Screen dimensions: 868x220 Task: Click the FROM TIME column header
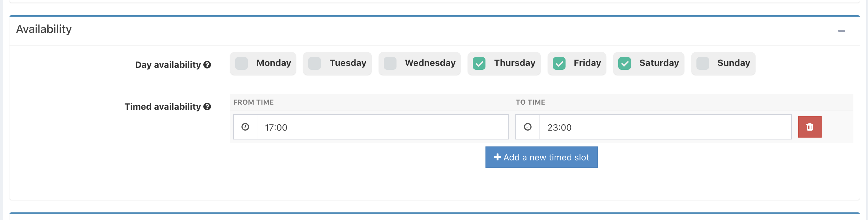254,102
